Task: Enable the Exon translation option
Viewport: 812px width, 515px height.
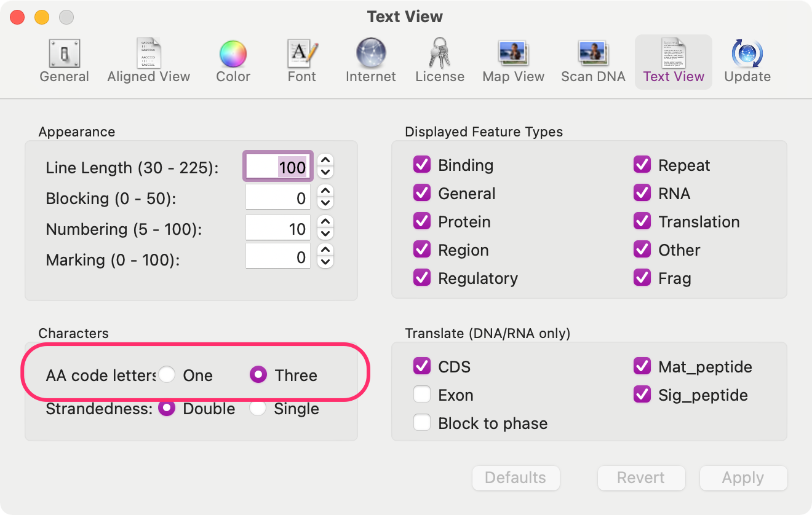Action: 422,395
